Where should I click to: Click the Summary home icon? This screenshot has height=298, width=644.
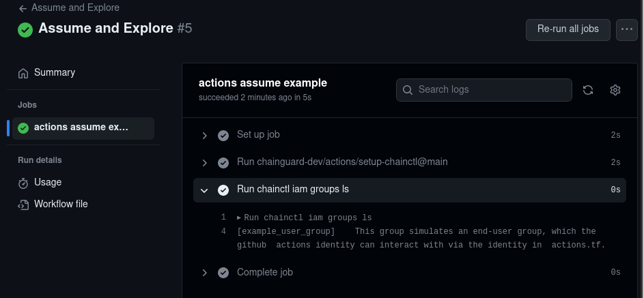[23, 73]
